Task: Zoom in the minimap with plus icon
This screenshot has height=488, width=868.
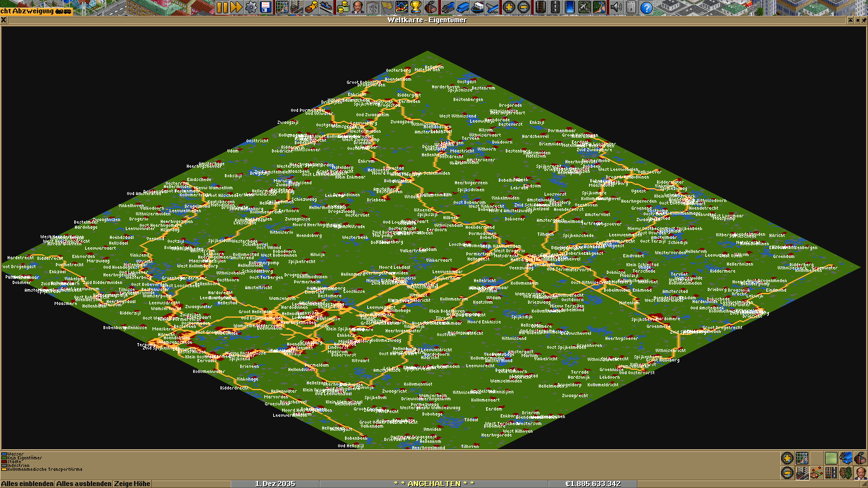Action: [x=787, y=458]
